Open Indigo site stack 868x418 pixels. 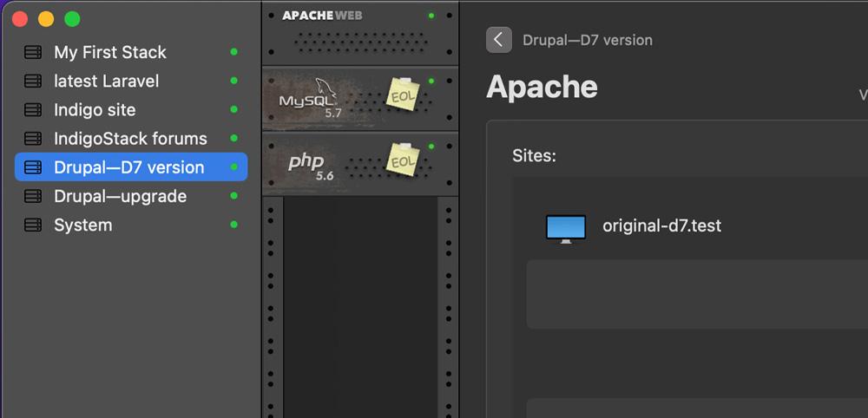131,110
